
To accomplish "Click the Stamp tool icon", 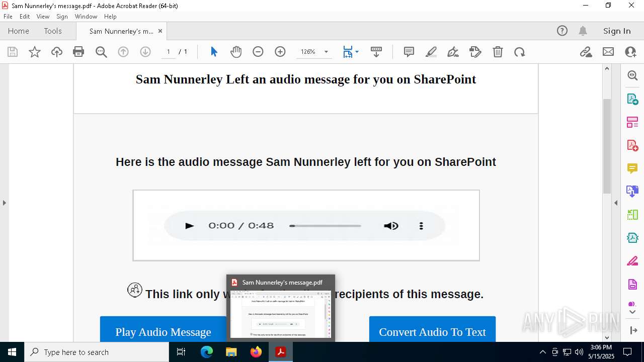I will pos(475,52).
